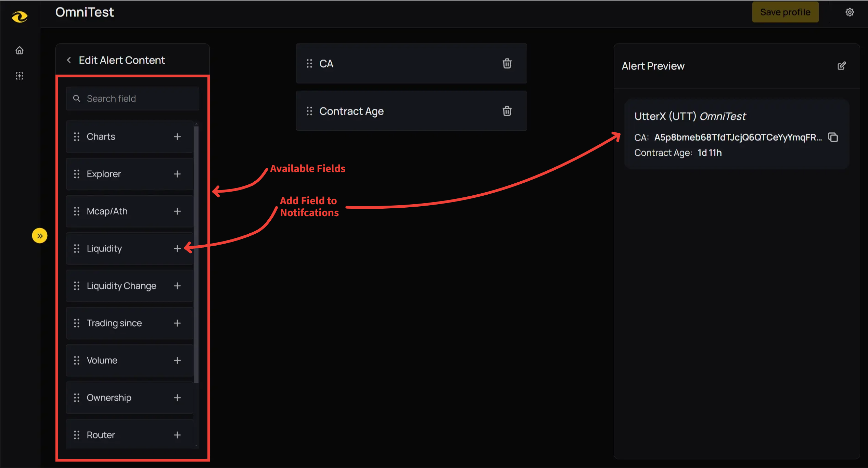This screenshot has width=868, height=468.
Task: Click the Save profile button
Action: pyautogui.click(x=785, y=12)
